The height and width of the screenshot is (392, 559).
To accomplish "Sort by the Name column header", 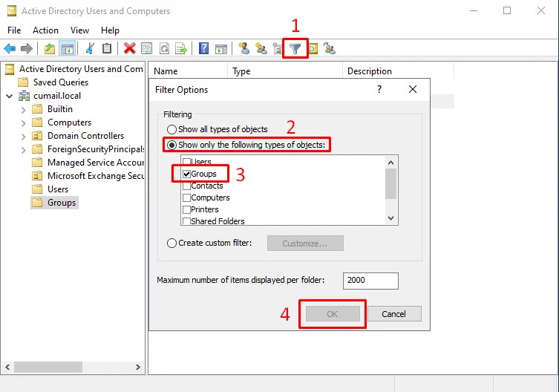I will point(188,71).
